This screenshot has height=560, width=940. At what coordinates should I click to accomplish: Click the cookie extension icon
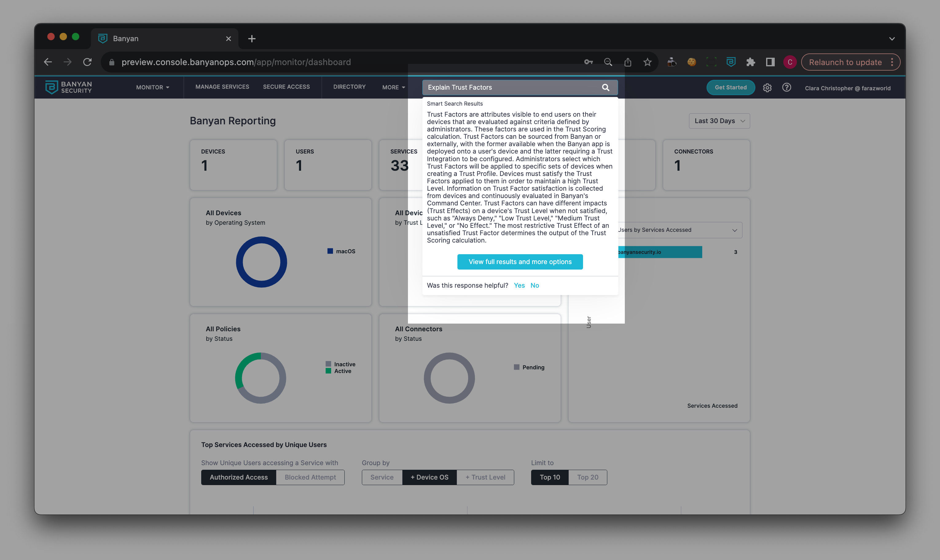click(x=691, y=62)
